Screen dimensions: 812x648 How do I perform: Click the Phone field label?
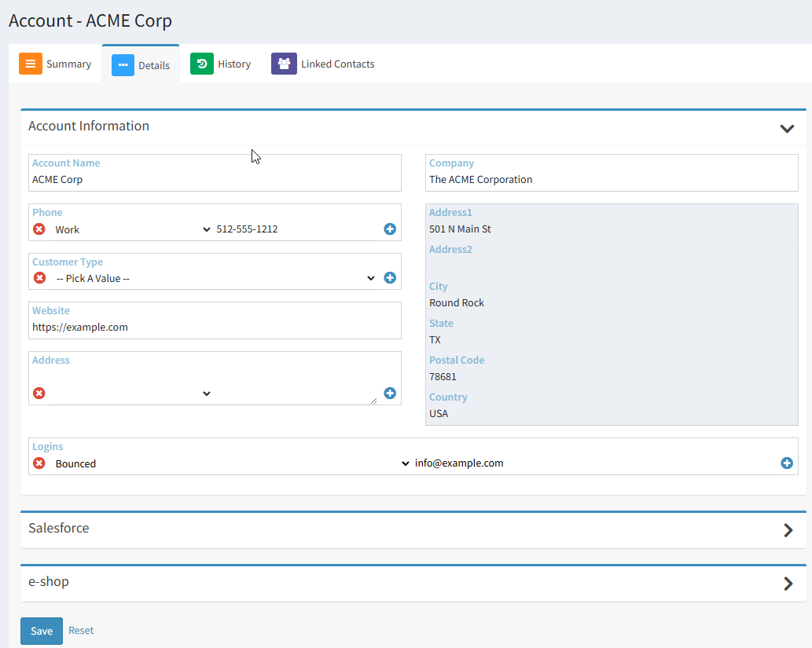(x=47, y=213)
